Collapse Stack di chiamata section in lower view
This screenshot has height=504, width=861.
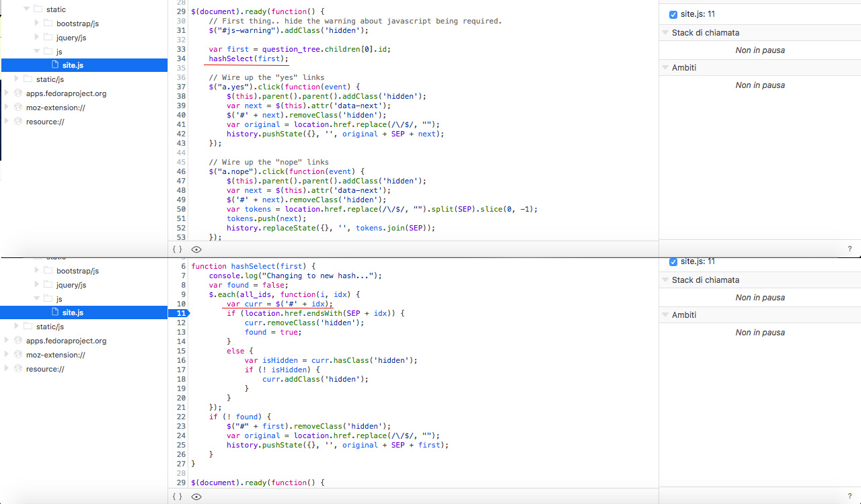tap(665, 280)
